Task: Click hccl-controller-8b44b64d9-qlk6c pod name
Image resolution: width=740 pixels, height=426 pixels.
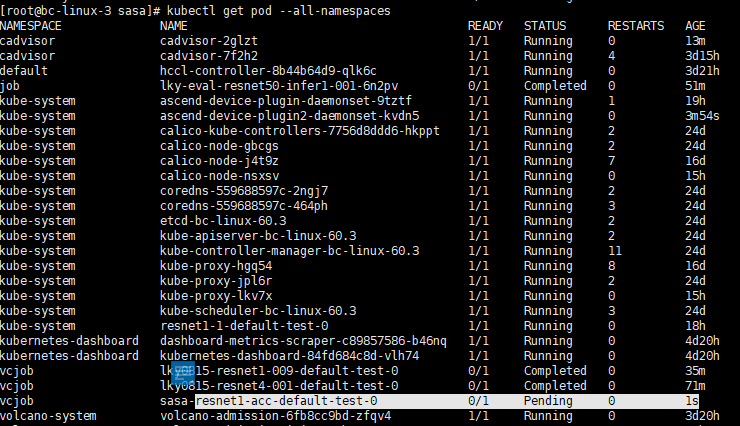Action: 268,71
